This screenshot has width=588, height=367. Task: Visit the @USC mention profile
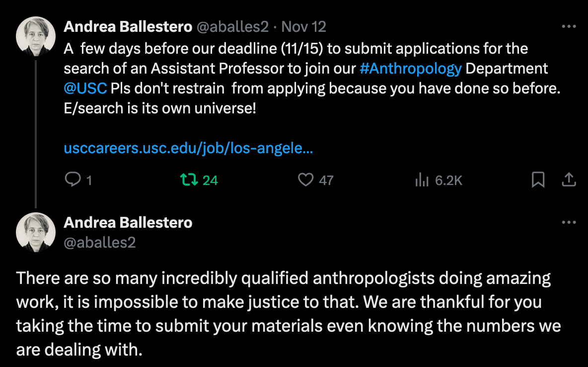pyautogui.click(x=85, y=89)
